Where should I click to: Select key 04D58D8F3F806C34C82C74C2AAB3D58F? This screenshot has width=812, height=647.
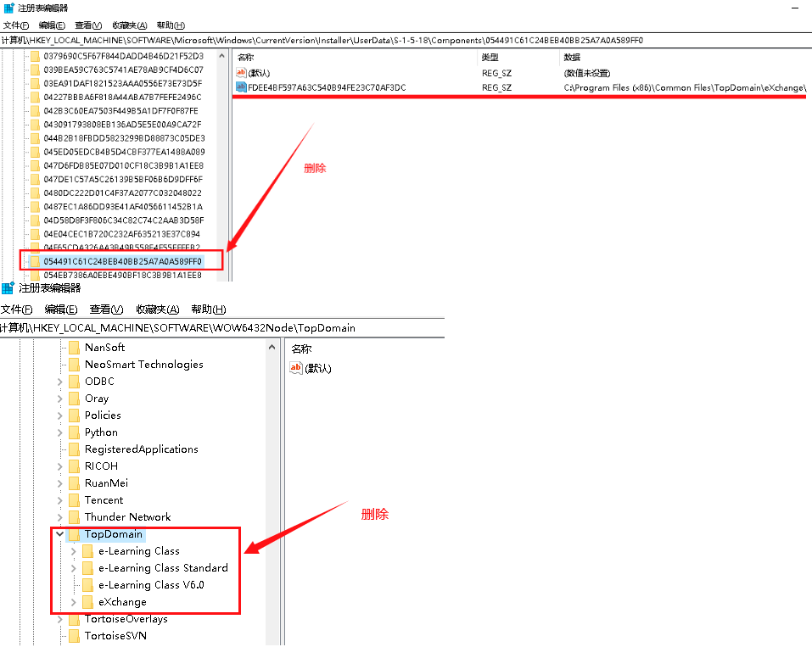coord(123,220)
